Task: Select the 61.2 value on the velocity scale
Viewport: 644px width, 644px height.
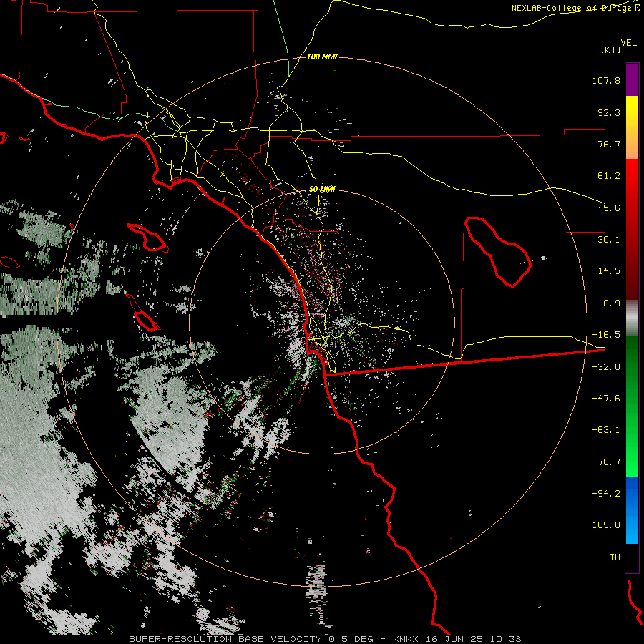Action: tap(609, 176)
